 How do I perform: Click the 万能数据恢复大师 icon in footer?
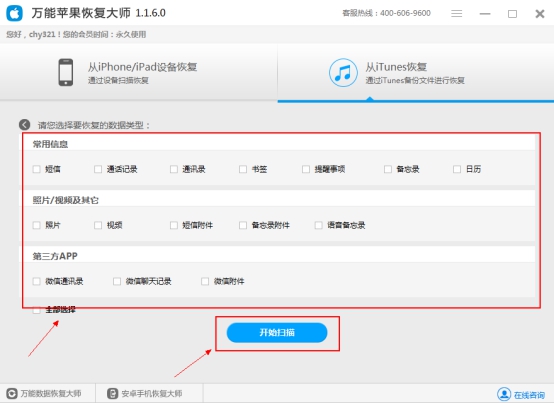coord(12,393)
